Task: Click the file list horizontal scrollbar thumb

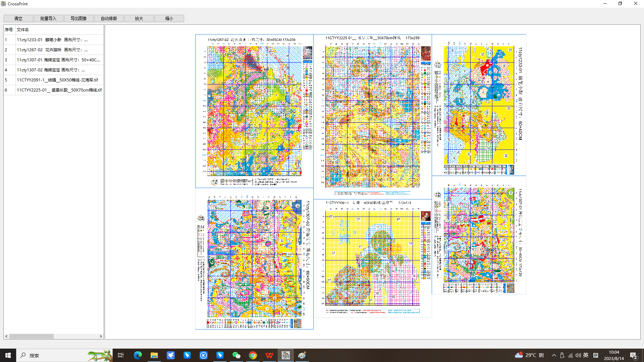Action: tap(32, 336)
